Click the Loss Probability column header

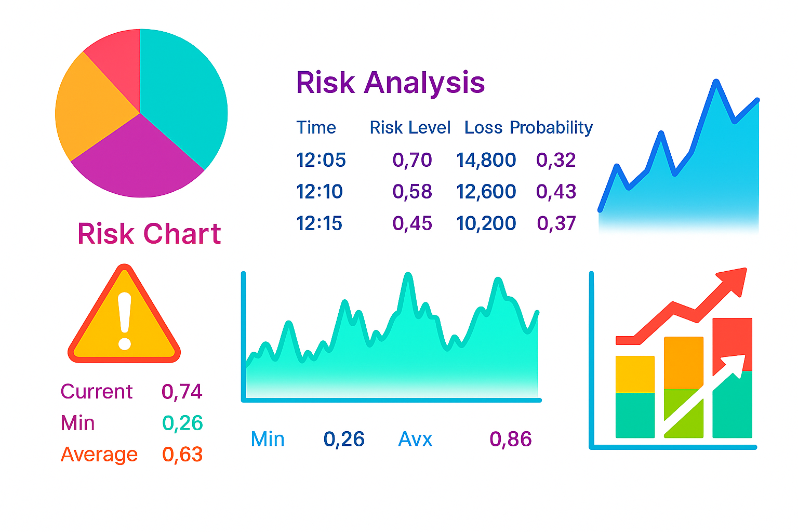pyautogui.click(x=528, y=128)
